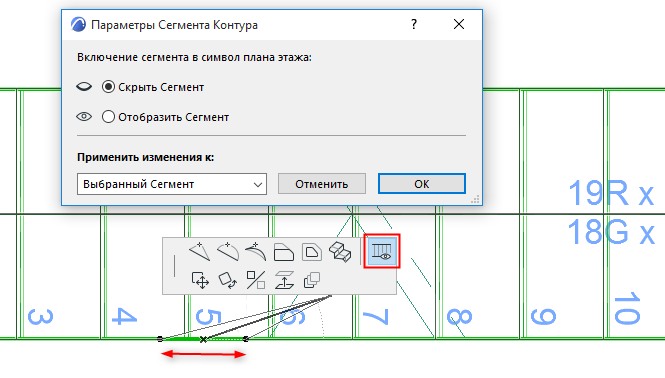
Task: Select the Отобразить Сегмент radio button
Action: coord(108,117)
